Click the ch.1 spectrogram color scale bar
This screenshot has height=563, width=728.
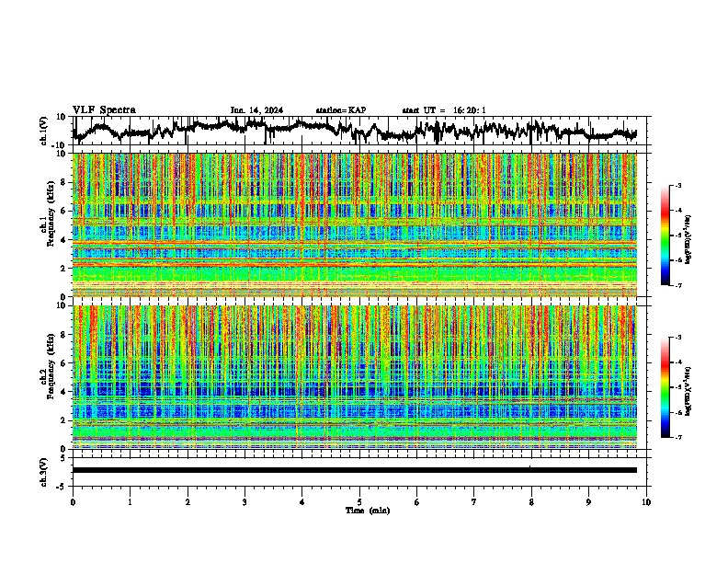tap(665, 236)
